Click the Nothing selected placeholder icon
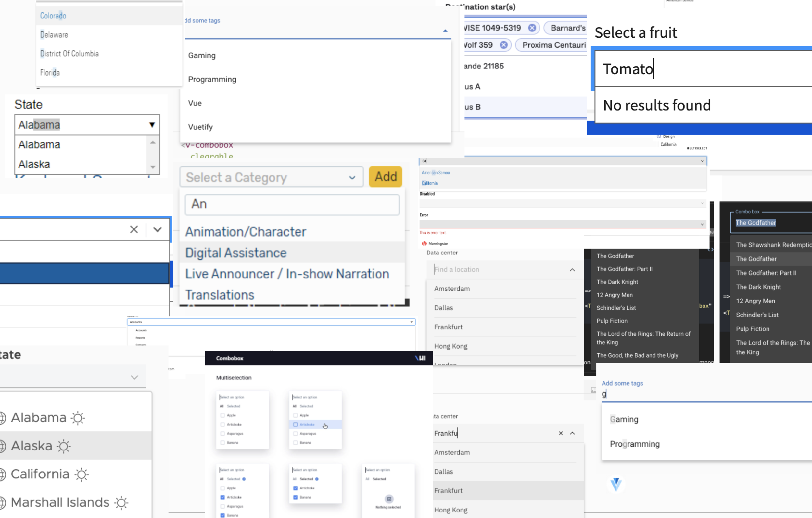Screen dimensions: 812x518 pos(389,499)
